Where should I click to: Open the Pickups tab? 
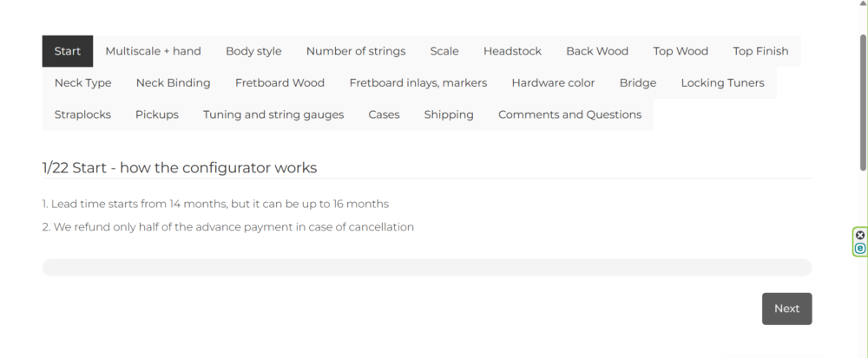click(156, 114)
